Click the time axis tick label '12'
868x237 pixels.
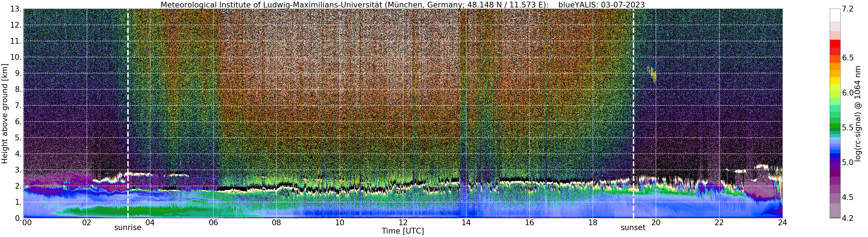click(403, 223)
